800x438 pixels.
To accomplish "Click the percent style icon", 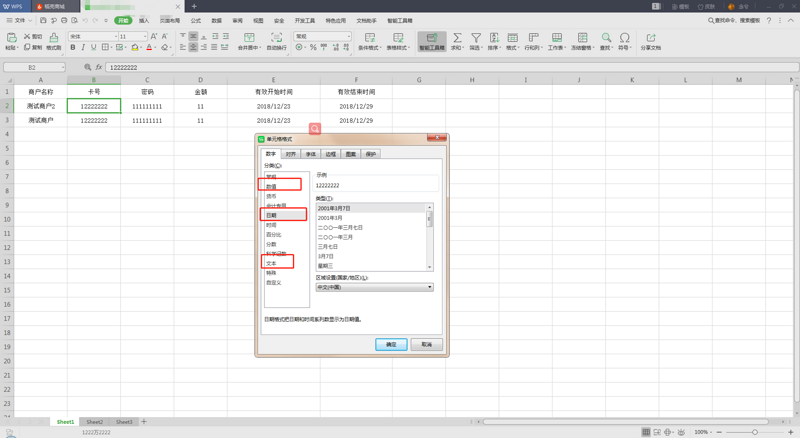I will click(x=313, y=47).
